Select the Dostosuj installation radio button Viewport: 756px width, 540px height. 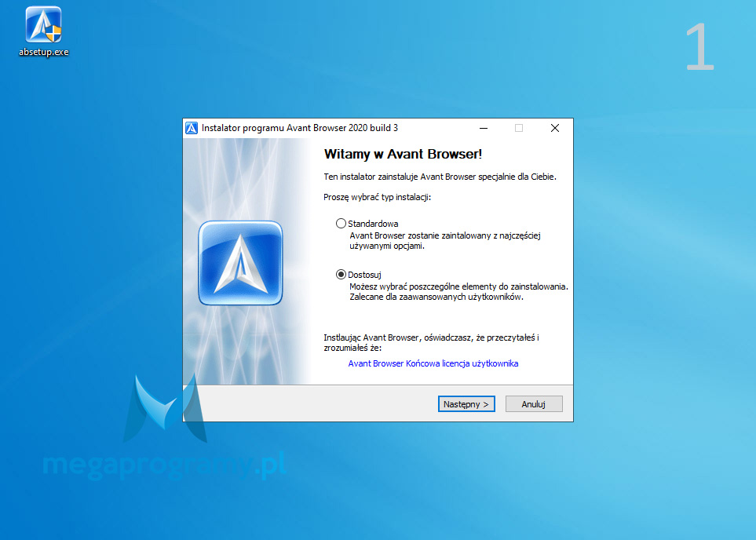click(x=341, y=275)
